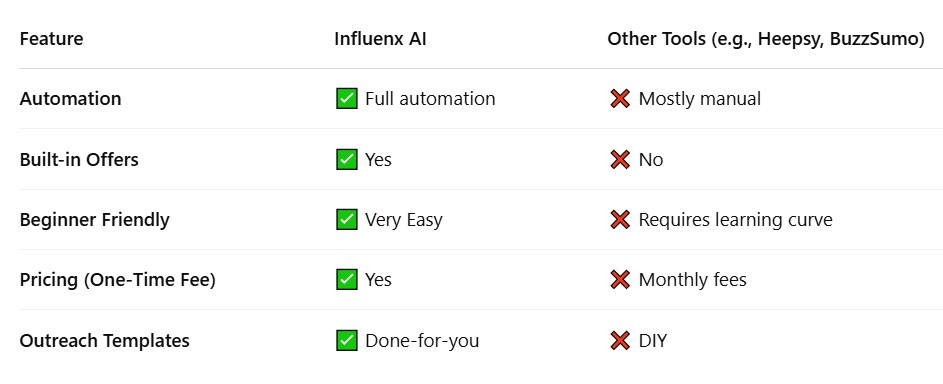Click the red cross next to No
Screen dimensions: 943x384
[x=619, y=159]
